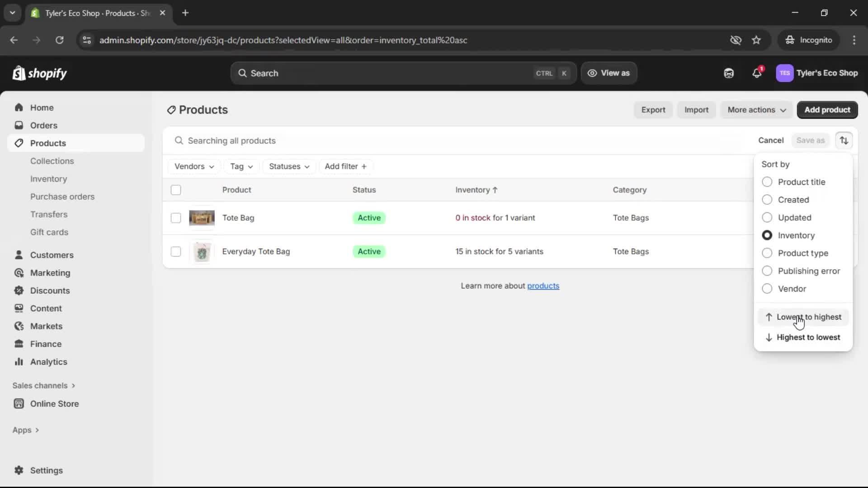This screenshot has height=488, width=868.
Task: Switch sorting to Highest to lowest
Action: tap(807, 338)
